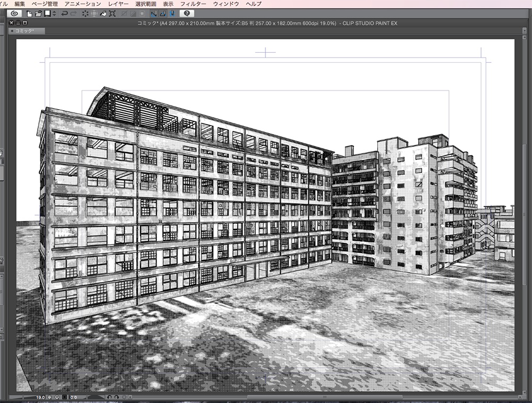This screenshot has height=403, width=532.
Task: Expand the save options arrows beside Save
Action: point(54,14)
